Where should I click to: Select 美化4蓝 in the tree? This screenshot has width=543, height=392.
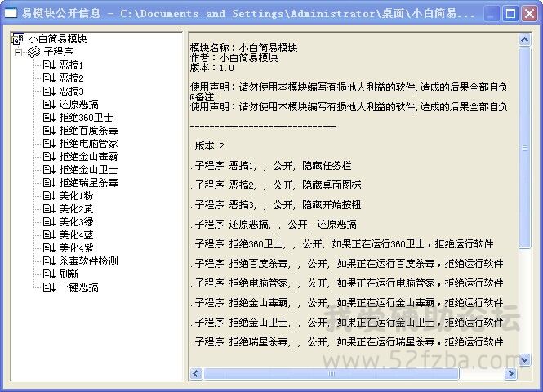(76, 234)
